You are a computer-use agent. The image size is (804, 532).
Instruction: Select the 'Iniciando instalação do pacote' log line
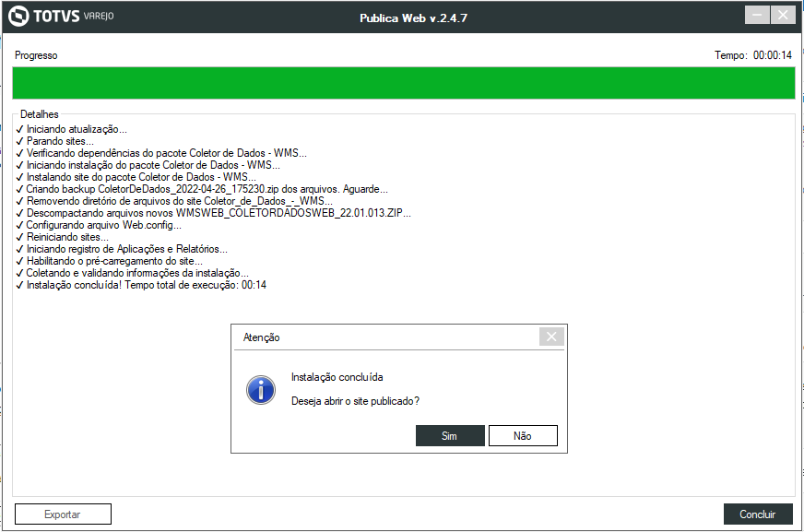(148, 165)
